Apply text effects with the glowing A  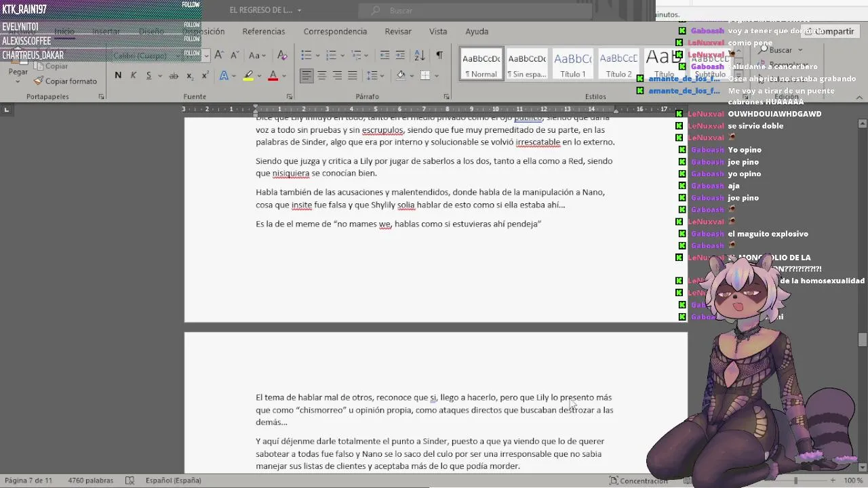tap(224, 76)
